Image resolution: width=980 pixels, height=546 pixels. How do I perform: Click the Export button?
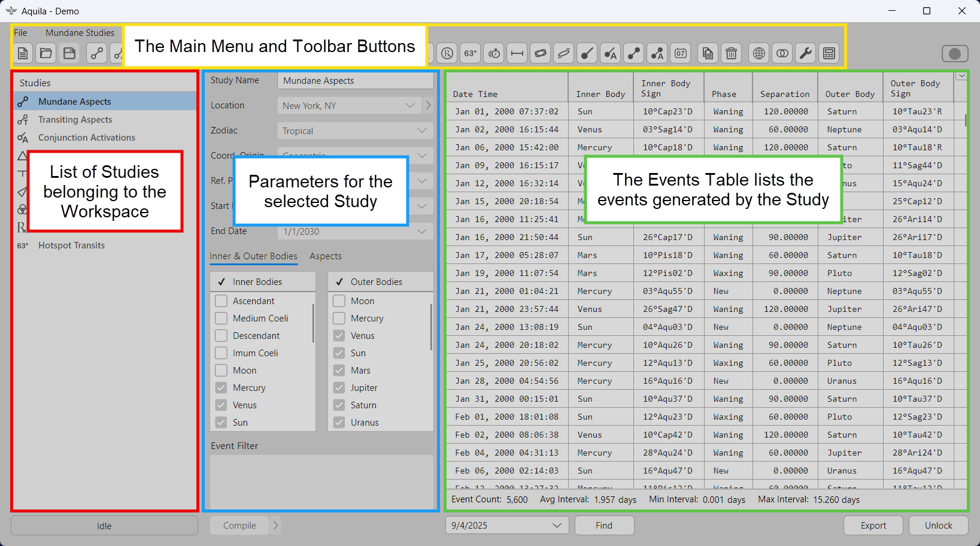pyautogui.click(x=873, y=526)
